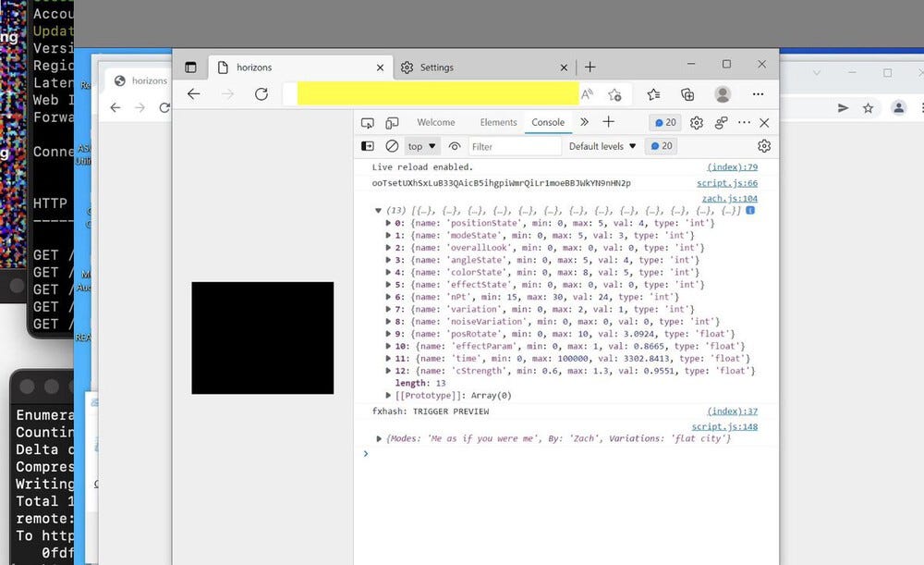Viewport: 924px width, 565px height.
Task: Close the DevTools panel
Action: click(x=764, y=123)
